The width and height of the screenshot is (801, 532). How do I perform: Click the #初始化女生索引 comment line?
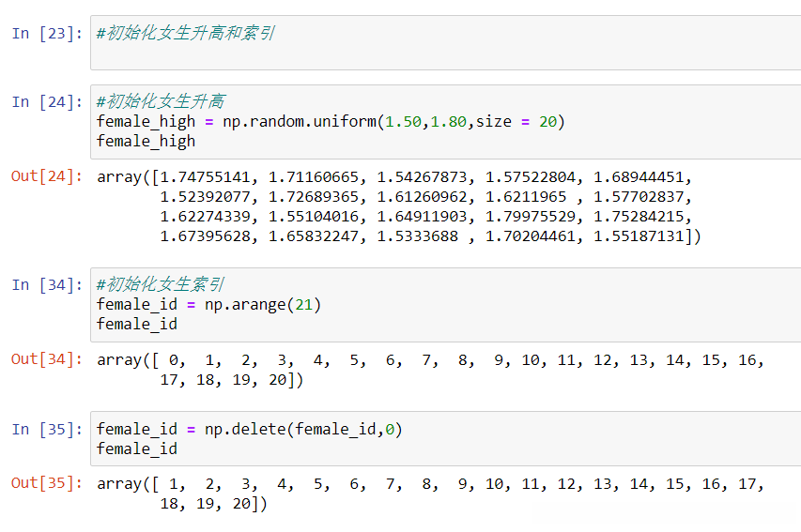point(161,284)
